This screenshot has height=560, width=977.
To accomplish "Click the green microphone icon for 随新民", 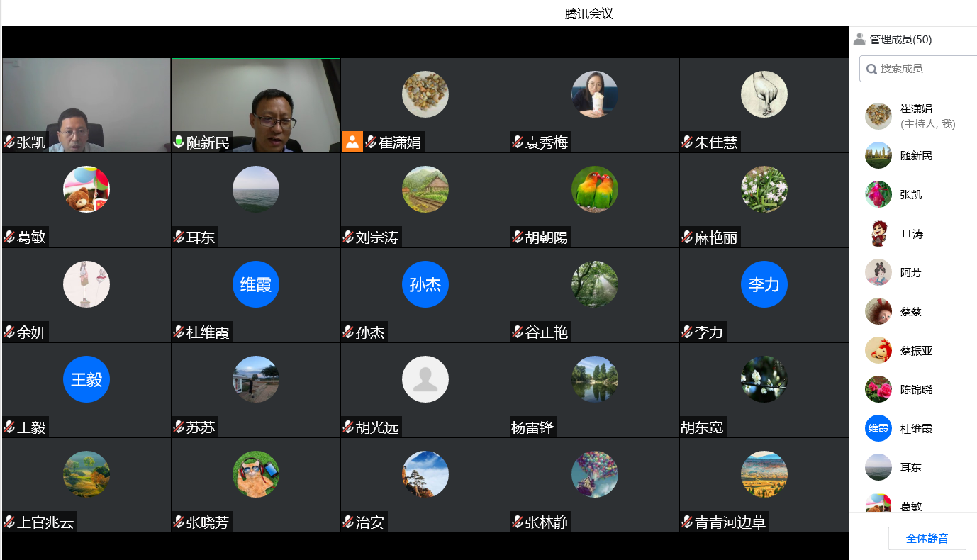I will tap(179, 142).
